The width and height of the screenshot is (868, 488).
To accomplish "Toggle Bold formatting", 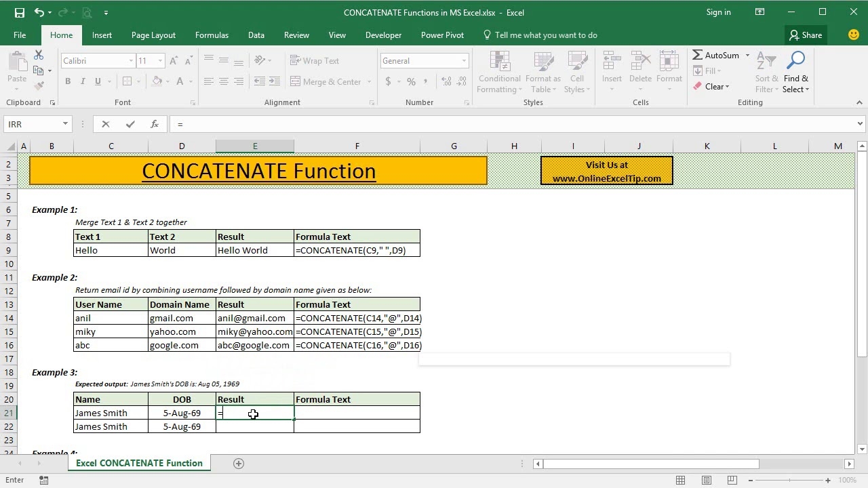I will pyautogui.click(x=68, y=81).
